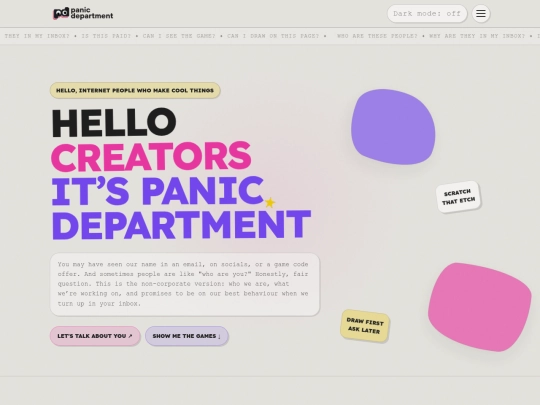Click the yellow star beside PANIC
The height and width of the screenshot is (405, 540).
click(270, 202)
